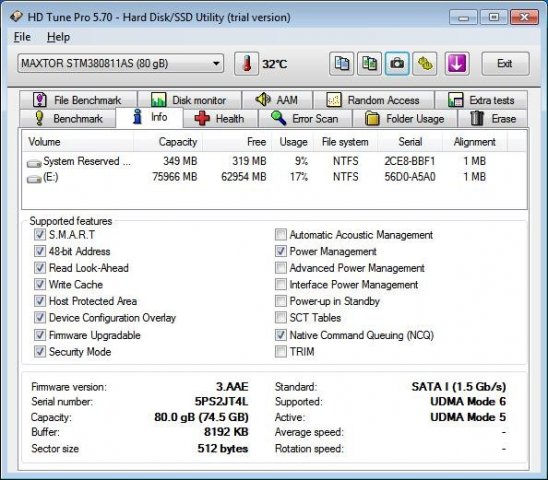Toggle the Security Mode checkbox

pos(39,351)
